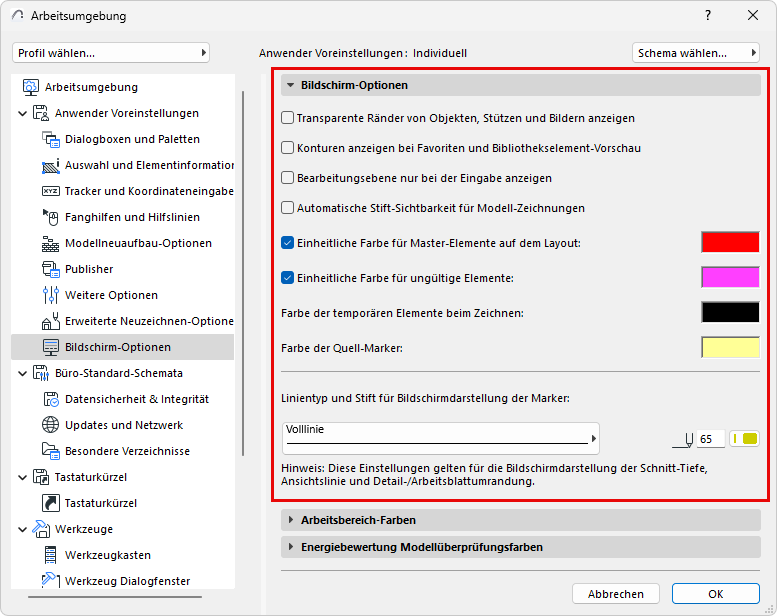
Task: Click the Tastaturkürzel group icon
Action: click(x=41, y=477)
